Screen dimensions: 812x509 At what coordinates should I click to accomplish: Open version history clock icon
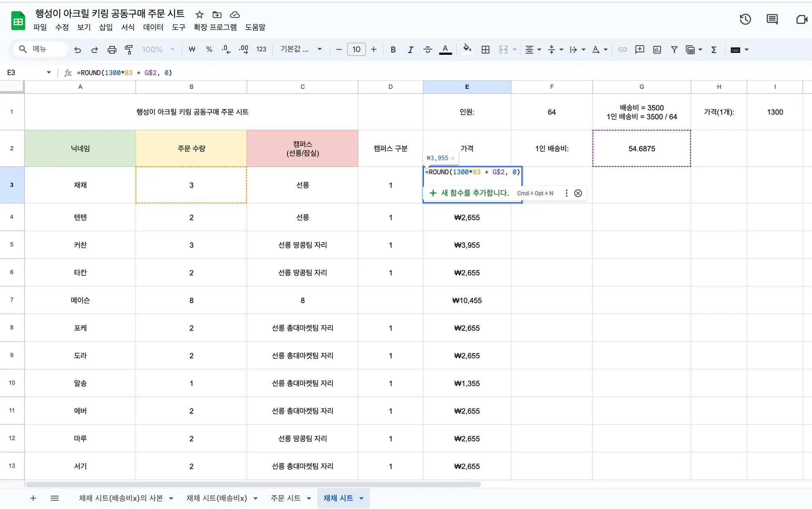pos(745,19)
